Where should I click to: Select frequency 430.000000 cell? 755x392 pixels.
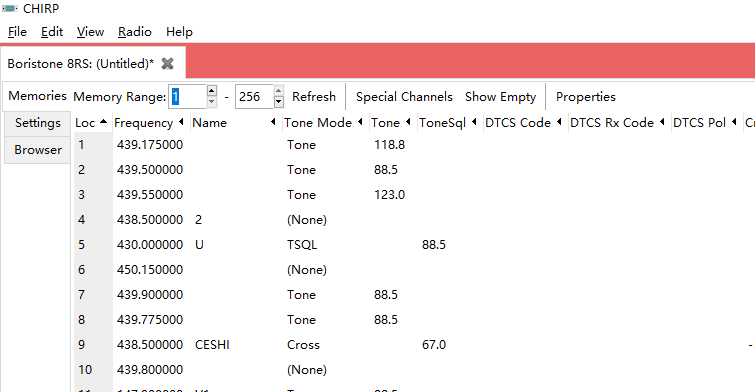coord(150,245)
